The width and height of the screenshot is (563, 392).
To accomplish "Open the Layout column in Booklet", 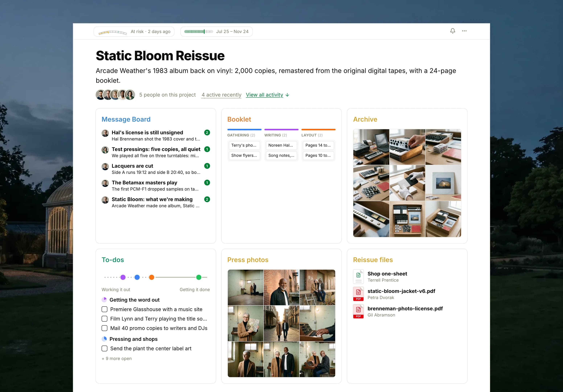I will click(312, 135).
